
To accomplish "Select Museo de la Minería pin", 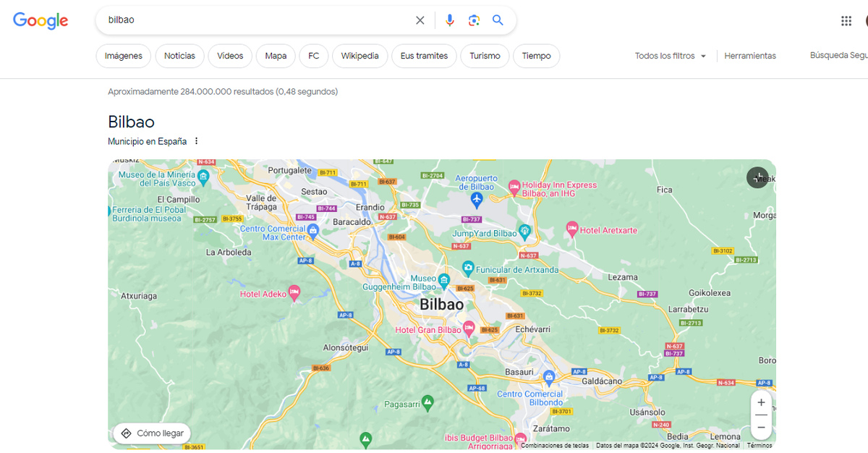I will pyautogui.click(x=204, y=176).
